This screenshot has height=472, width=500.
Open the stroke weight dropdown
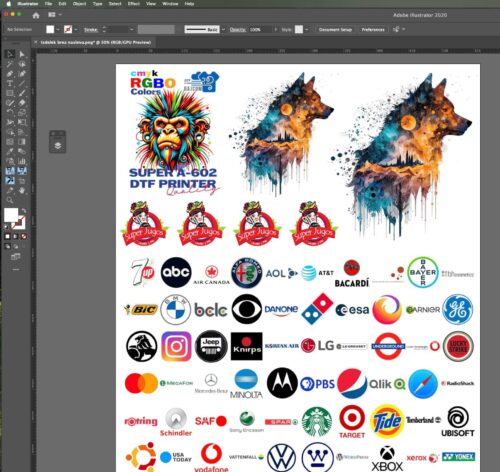click(x=132, y=30)
